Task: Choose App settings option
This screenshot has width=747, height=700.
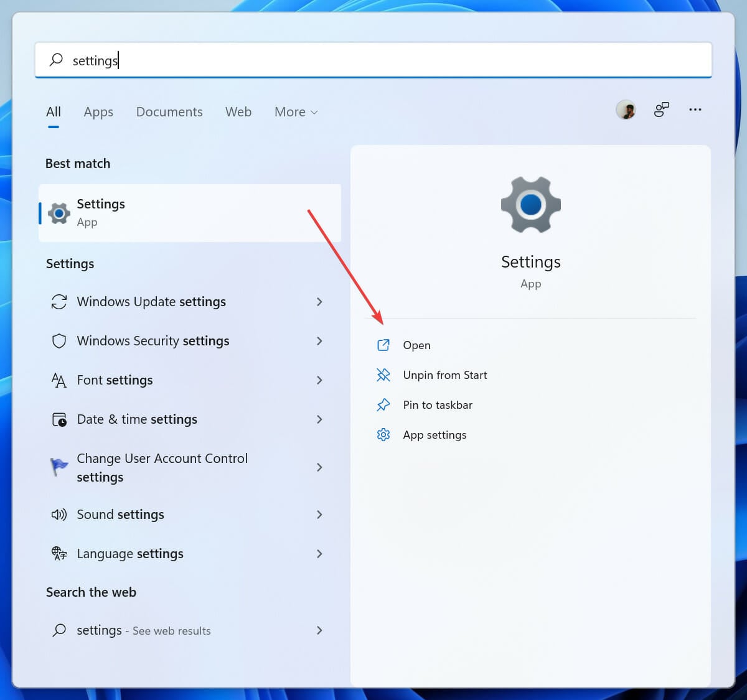Action: click(x=435, y=435)
